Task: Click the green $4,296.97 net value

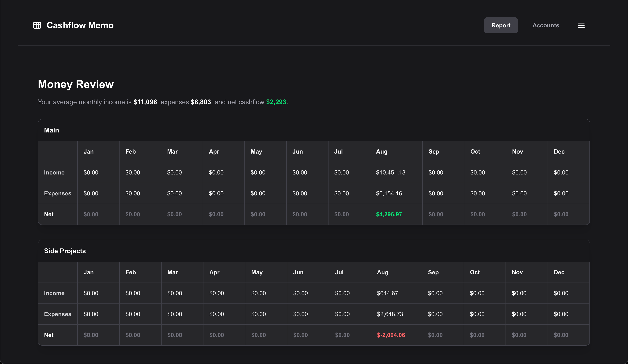Action: [x=389, y=214]
